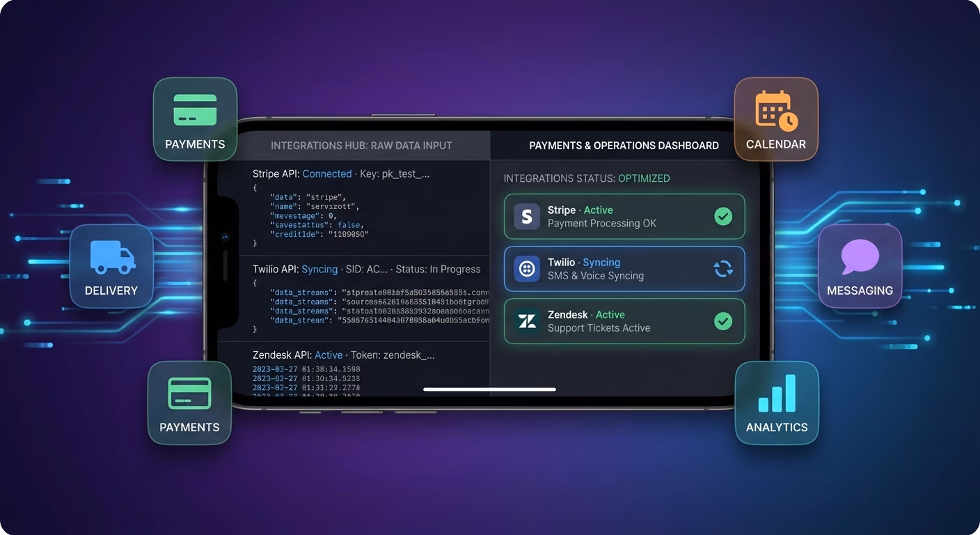Click the '"savestattus": false,' JSON line

pyautogui.click(x=316, y=225)
